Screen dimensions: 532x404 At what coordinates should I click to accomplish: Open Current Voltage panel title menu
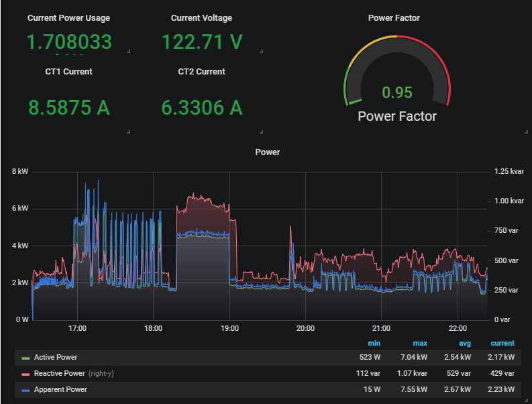pos(201,18)
